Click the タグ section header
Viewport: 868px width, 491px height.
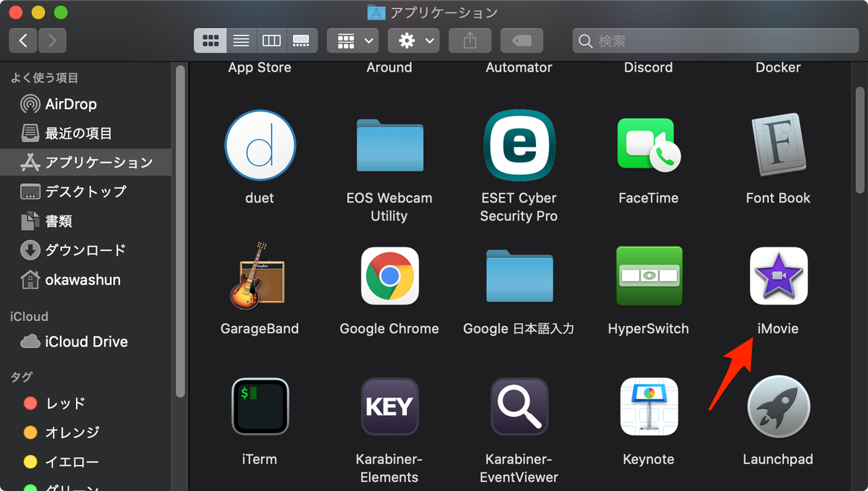21,377
